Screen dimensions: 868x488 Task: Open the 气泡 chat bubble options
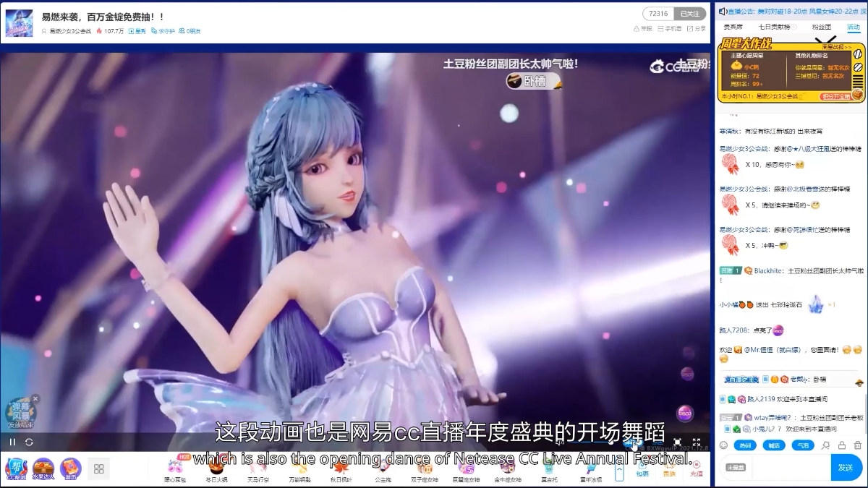(x=803, y=445)
